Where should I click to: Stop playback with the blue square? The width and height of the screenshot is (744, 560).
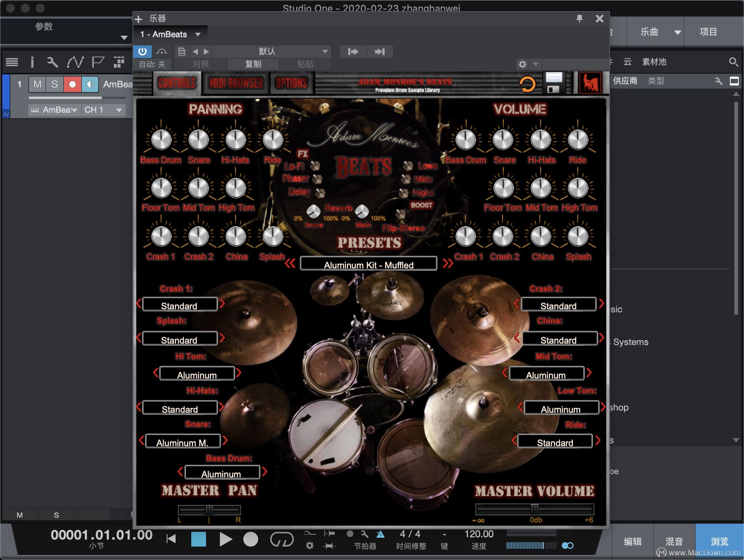click(198, 539)
